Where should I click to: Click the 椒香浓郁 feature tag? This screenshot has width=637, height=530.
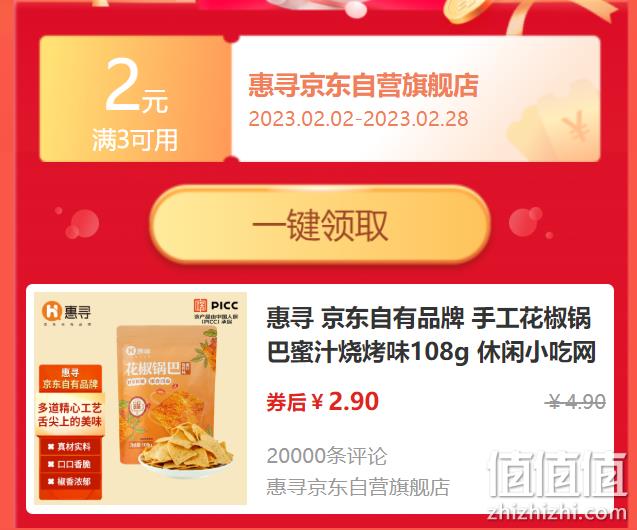[70, 481]
